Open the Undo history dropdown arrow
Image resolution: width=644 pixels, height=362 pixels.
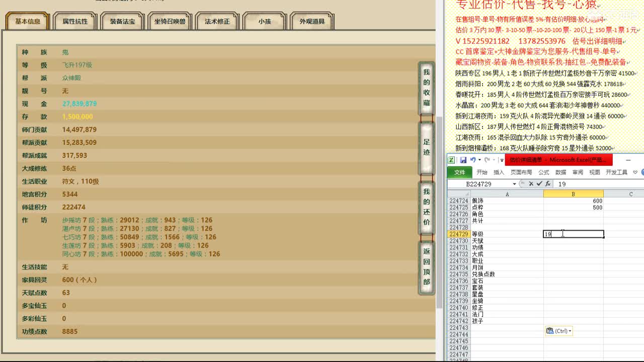[x=479, y=160]
